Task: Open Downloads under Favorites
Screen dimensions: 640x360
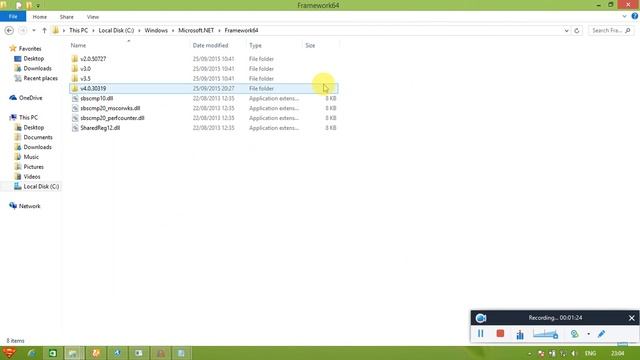Action: 38,69
